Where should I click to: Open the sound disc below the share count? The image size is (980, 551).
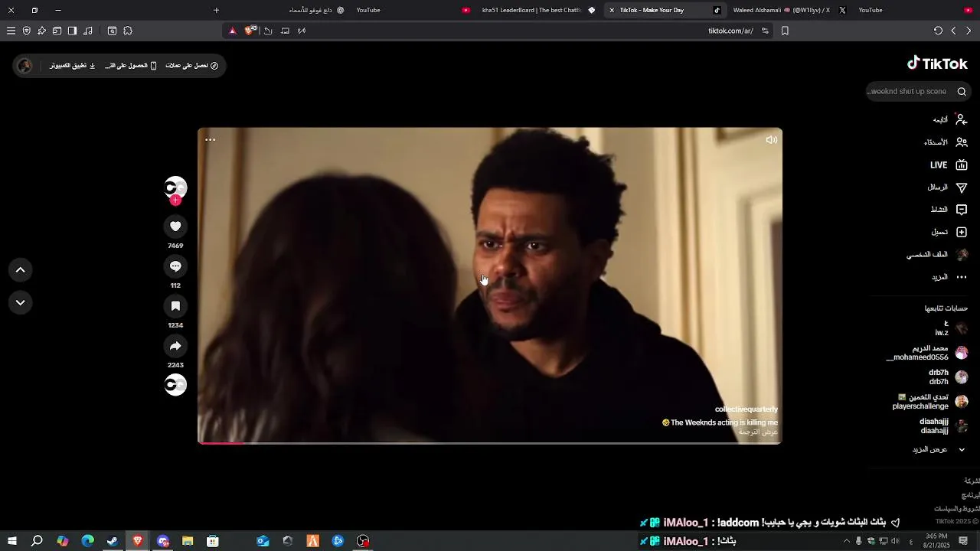pyautogui.click(x=175, y=385)
